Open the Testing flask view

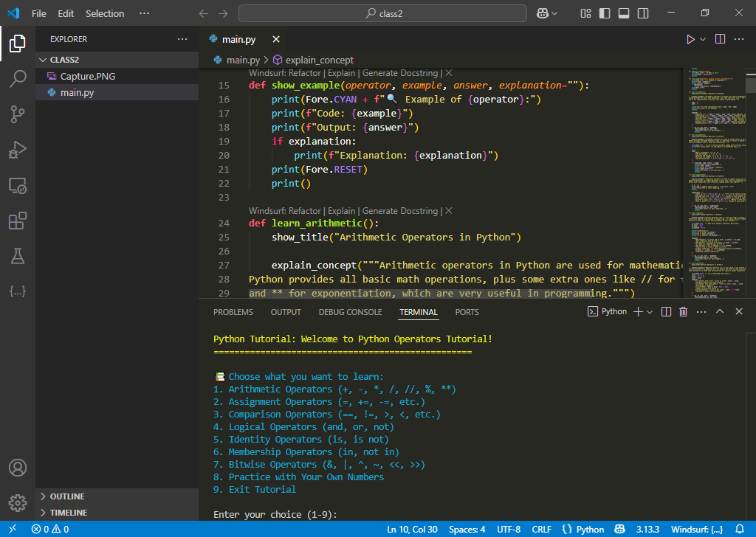[x=18, y=256]
